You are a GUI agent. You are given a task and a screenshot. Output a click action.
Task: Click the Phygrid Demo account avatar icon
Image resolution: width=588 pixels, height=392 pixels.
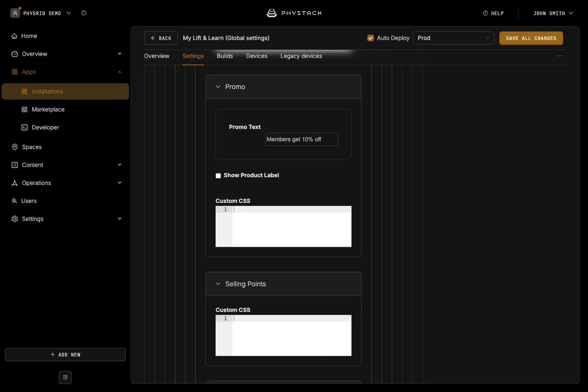tap(15, 13)
